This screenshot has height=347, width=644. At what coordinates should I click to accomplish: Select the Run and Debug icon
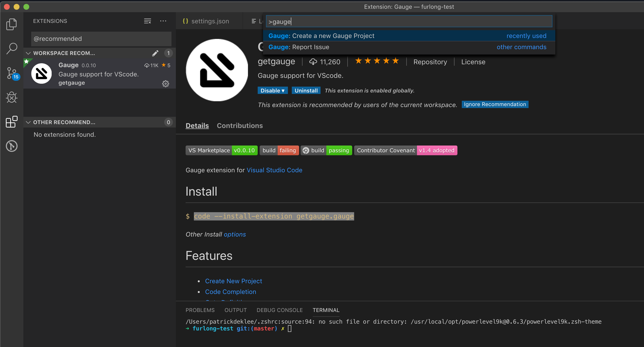coord(11,97)
